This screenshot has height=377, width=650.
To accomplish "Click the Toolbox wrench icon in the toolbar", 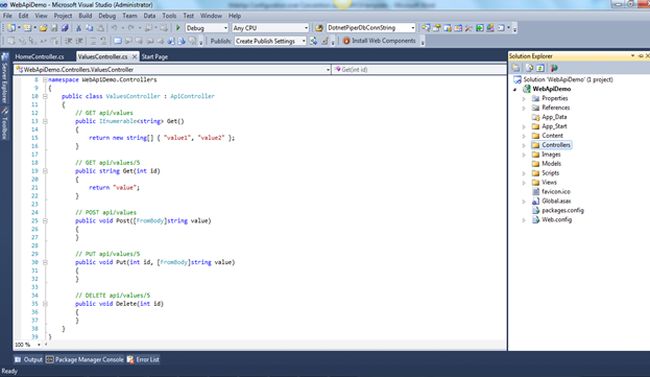I will [469, 28].
